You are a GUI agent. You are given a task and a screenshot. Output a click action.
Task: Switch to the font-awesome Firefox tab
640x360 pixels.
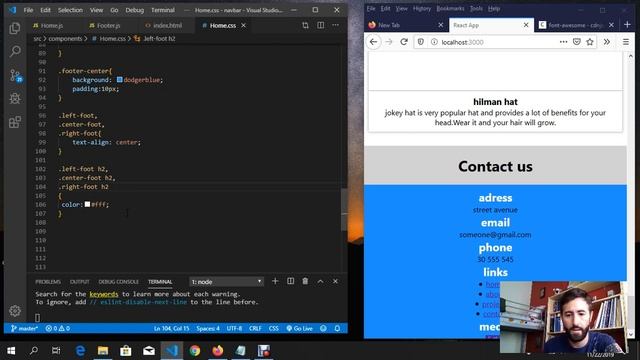[x=576, y=25]
